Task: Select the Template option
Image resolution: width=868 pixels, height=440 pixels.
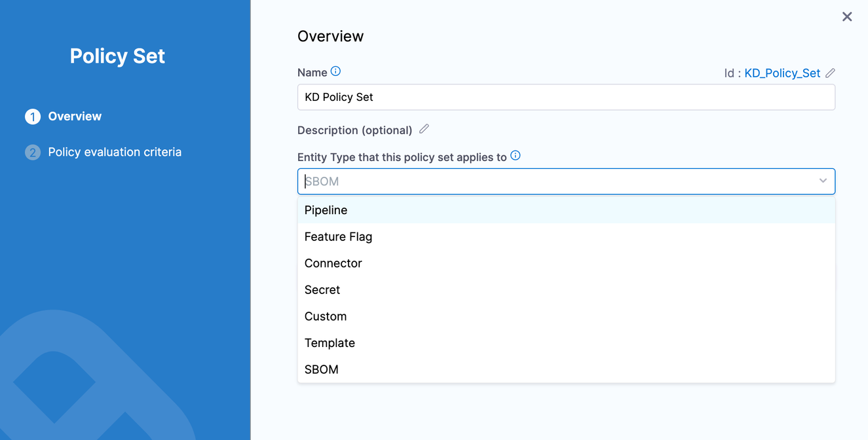Action: click(x=330, y=343)
